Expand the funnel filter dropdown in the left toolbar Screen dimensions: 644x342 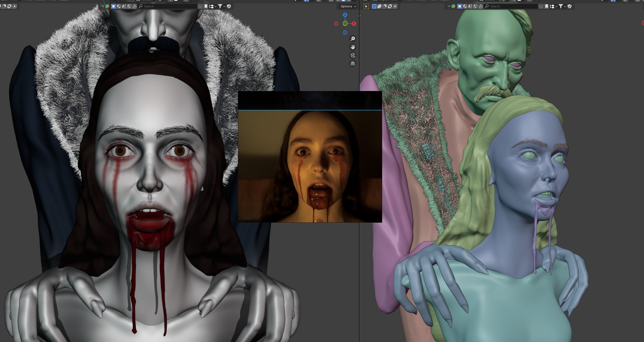[x=221, y=6]
